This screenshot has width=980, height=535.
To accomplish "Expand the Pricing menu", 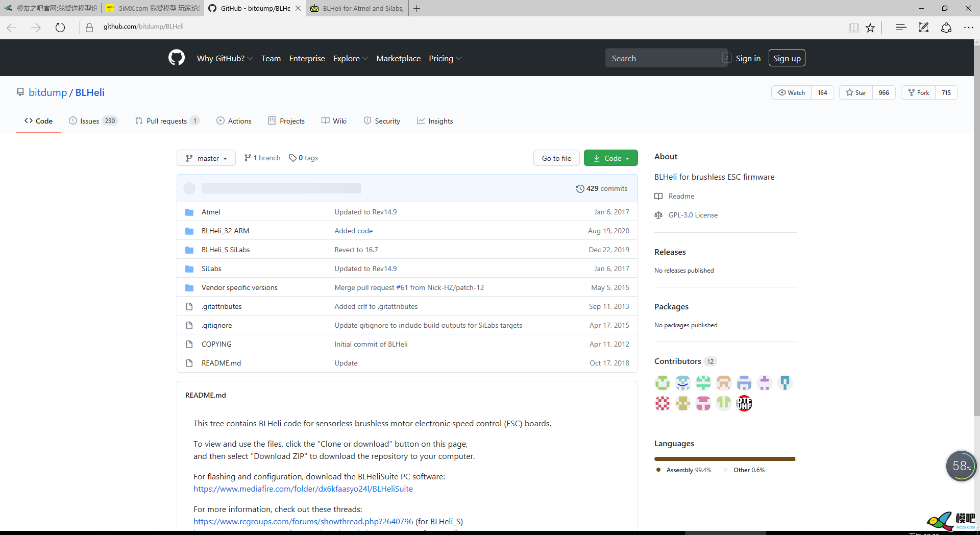I will point(445,58).
